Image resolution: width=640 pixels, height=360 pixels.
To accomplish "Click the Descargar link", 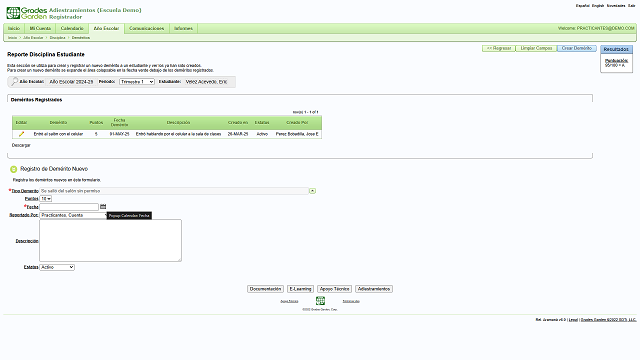I will (21, 145).
